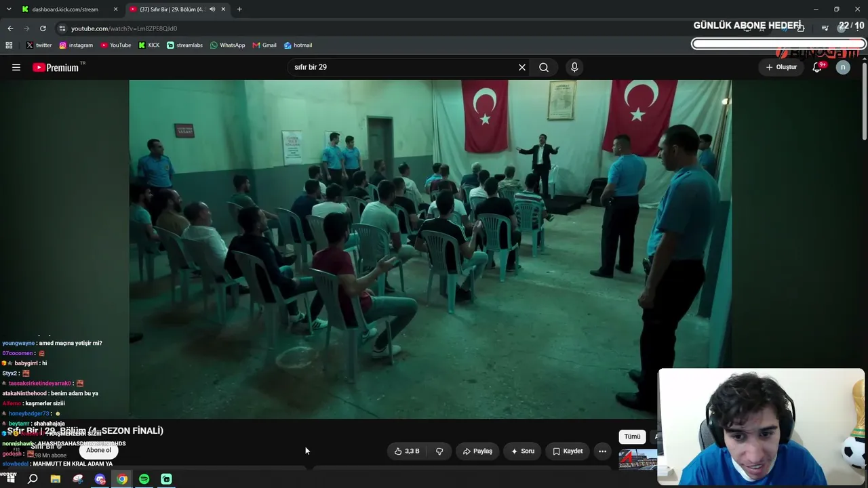The image size is (868, 488).
Task: Open the streamlabs bookmark
Action: click(x=184, y=45)
